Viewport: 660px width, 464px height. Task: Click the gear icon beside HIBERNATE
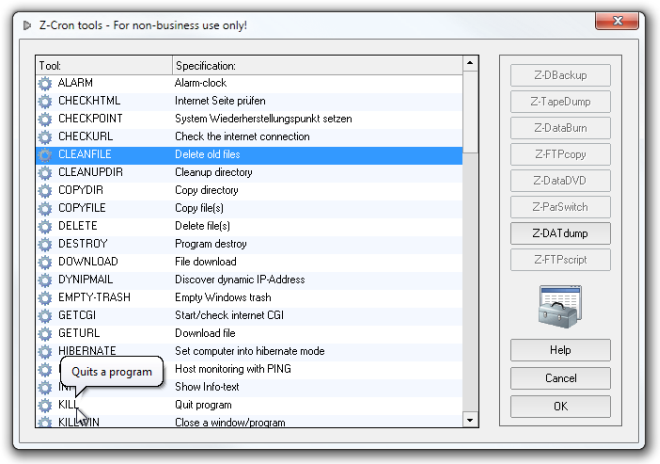[45, 352]
